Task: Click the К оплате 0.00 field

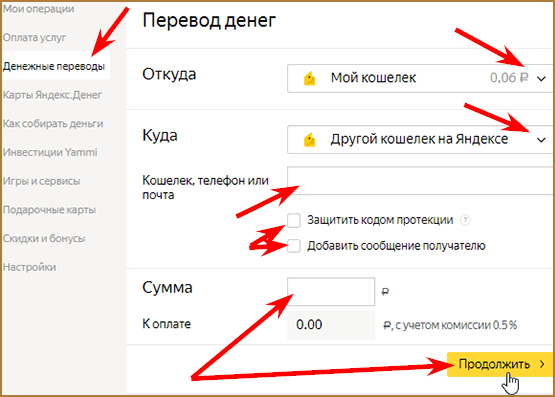Action: click(331, 325)
